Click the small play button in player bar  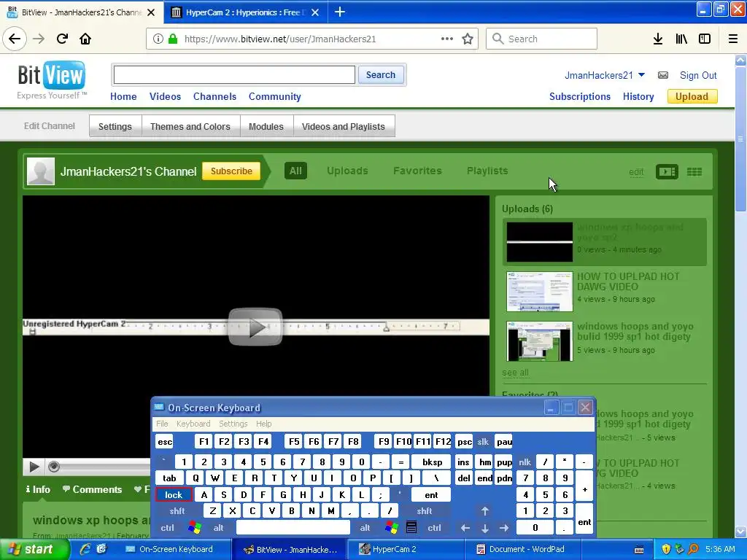[34, 467]
